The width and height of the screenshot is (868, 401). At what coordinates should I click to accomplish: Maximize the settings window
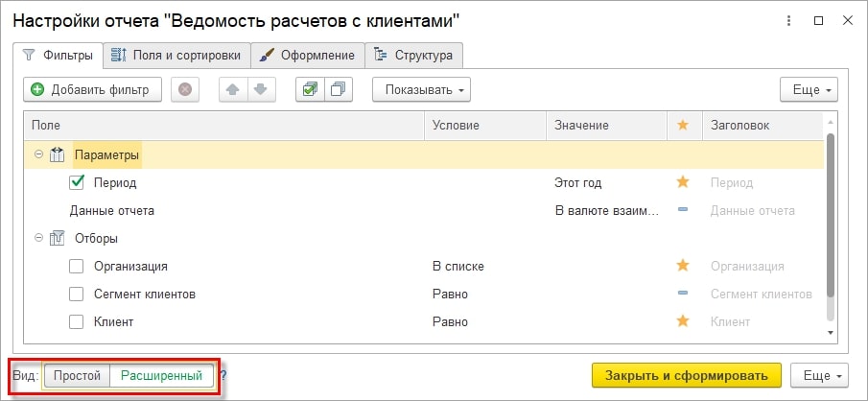click(x=818, y=21)
